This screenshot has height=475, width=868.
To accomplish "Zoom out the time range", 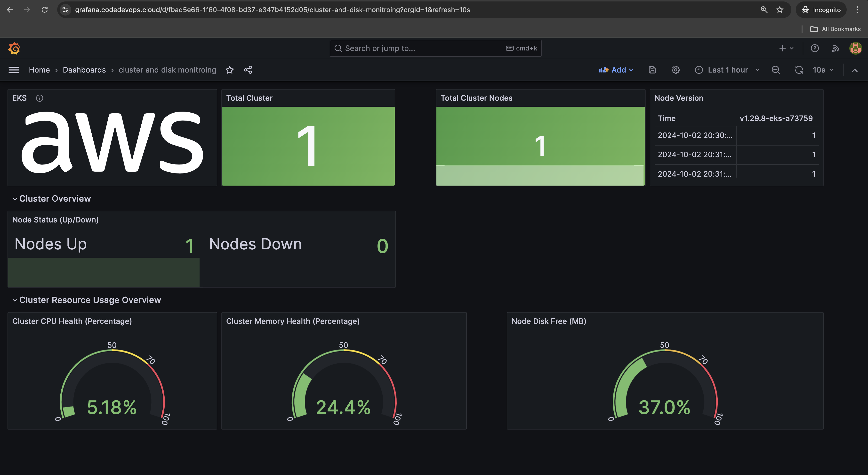I will pos(776,70).
